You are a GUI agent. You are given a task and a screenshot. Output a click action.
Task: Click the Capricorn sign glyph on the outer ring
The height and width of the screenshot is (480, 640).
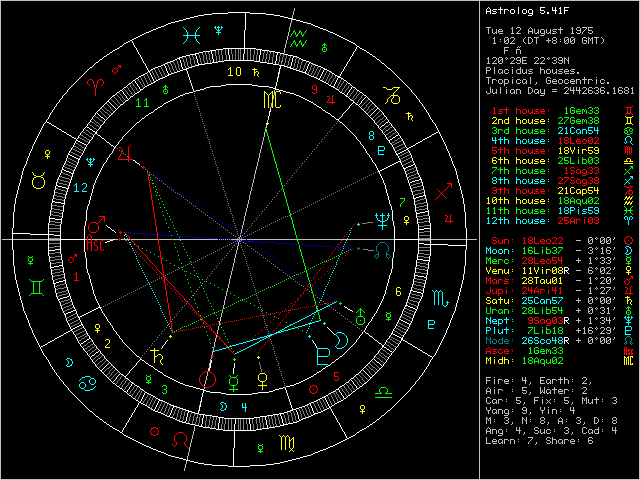click(394, 96)
